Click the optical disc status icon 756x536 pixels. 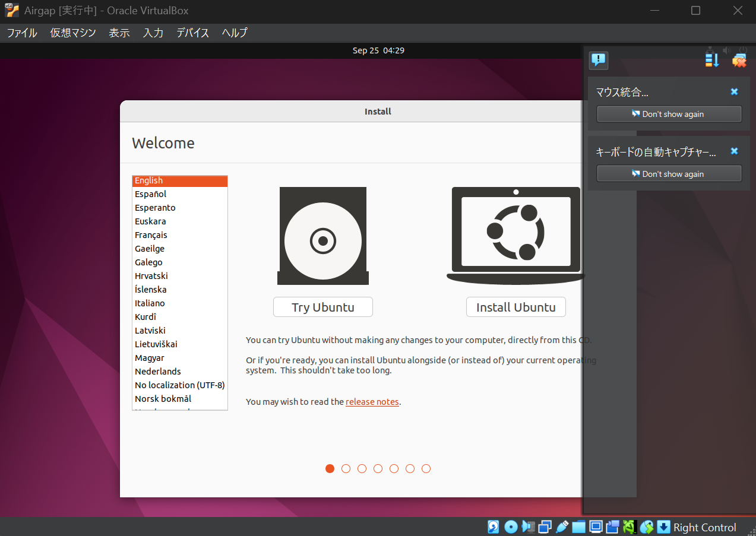click(511, 527)
